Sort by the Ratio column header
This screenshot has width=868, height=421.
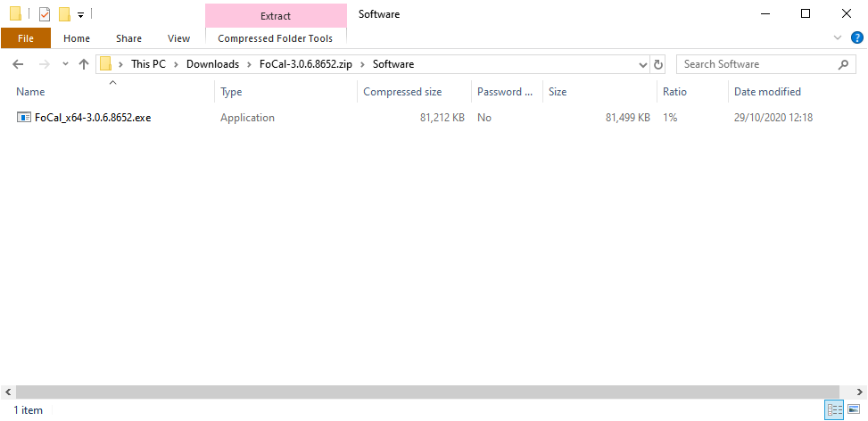pos(674,92)
